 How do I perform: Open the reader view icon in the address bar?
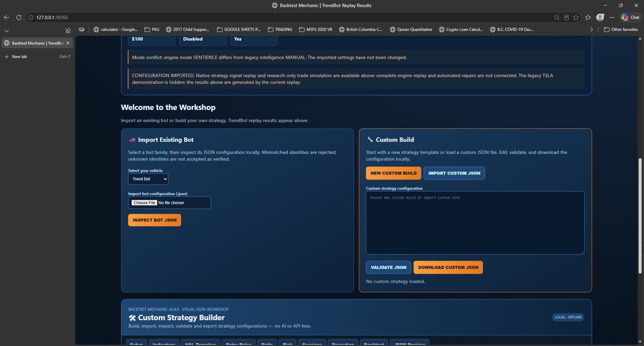pos(567,17)
